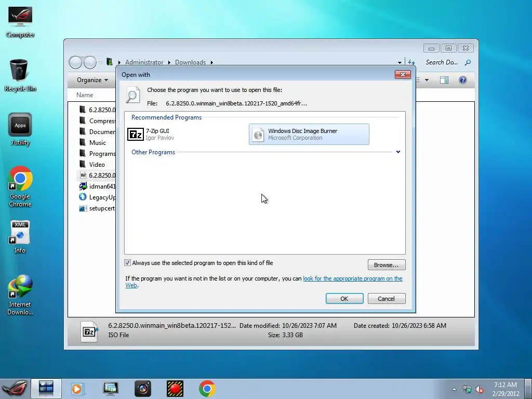
Task: Click Explorer Back navigation button
Action: tap(75, 62)
